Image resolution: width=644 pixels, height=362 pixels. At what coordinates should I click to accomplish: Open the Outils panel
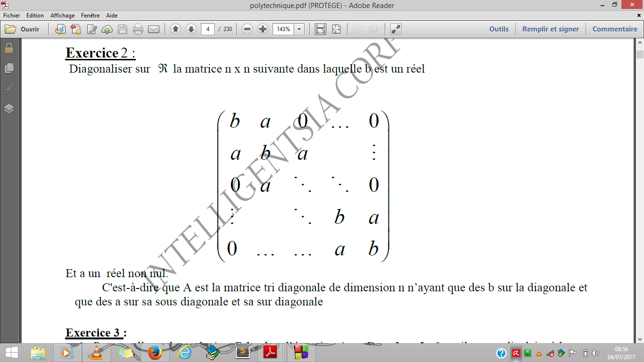click(x=498, y=29)
